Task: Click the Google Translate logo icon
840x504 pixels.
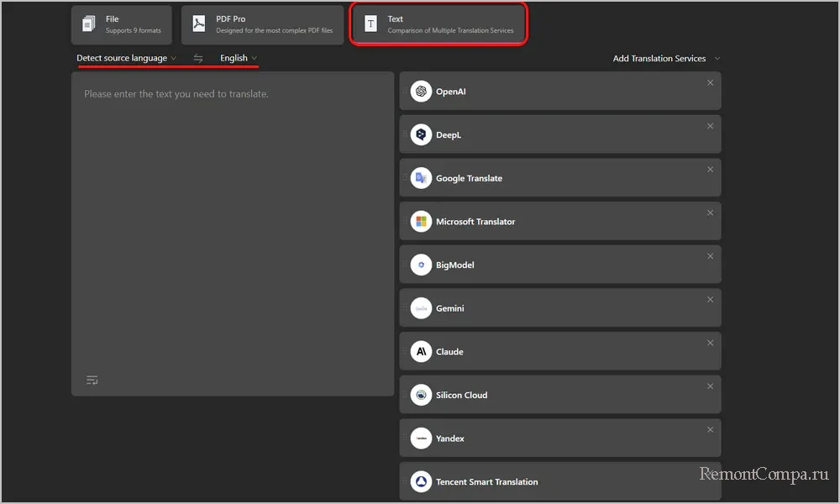Action: coord(421,178)
